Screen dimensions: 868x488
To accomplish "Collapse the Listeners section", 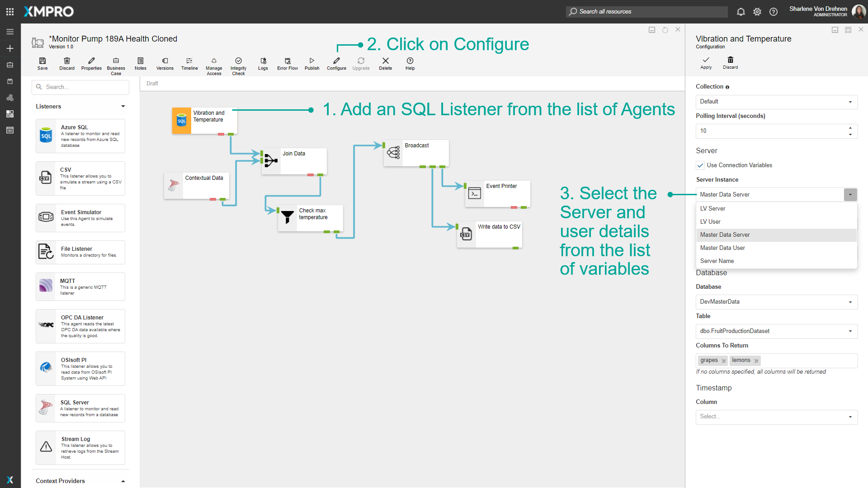I will pos(123,107).
